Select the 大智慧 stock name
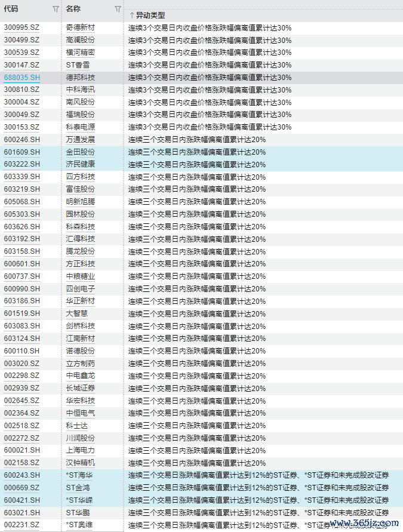The height and width of the screenshot is (532, 403). pyautogui.click(x=76, y=313)
